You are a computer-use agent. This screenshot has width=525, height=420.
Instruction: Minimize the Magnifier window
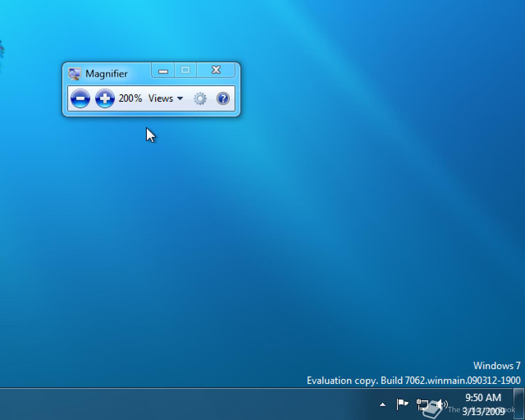163,71
